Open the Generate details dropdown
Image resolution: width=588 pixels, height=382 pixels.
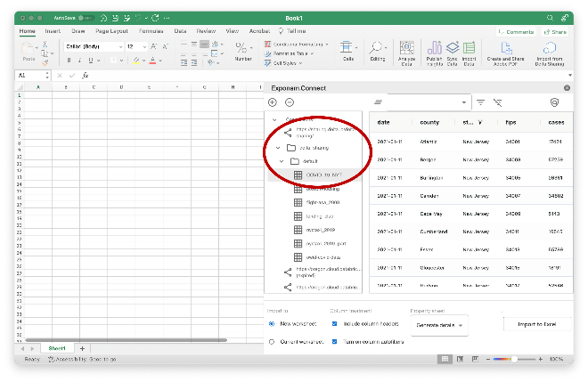click(x=440, y=326)
